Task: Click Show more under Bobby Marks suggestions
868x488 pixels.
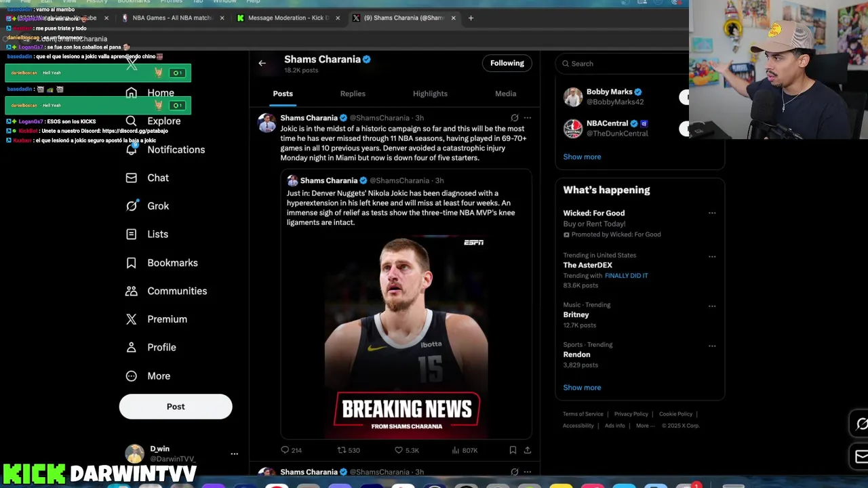Action: [x=582, y=157]
